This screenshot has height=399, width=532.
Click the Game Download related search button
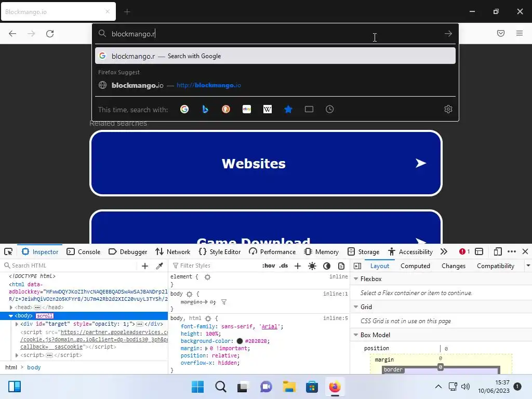(266, 227)
